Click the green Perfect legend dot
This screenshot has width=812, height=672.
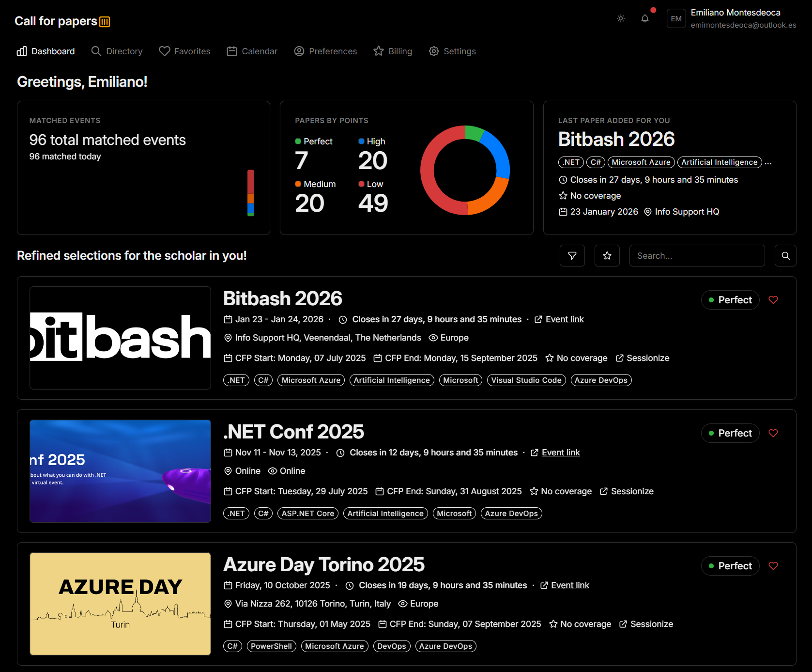click(x=298, y=141)
